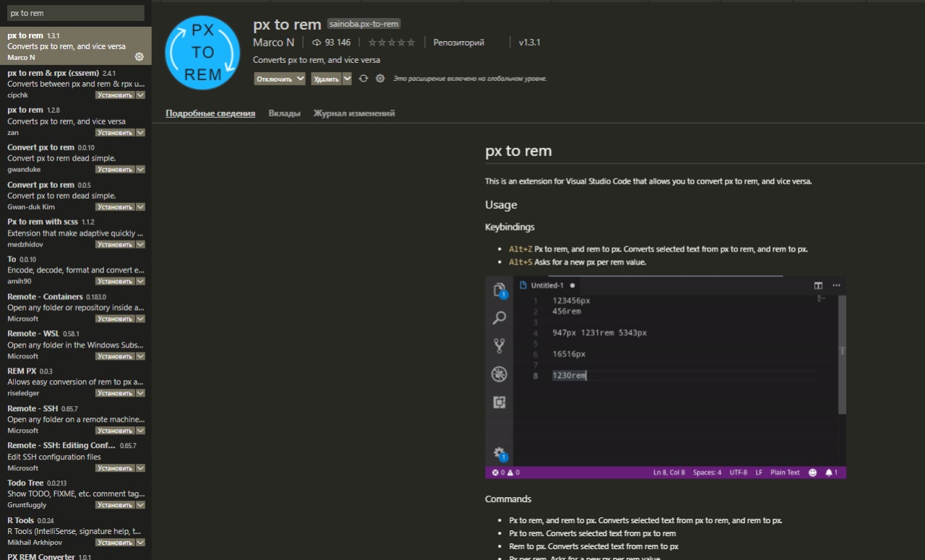This screenshot has height=560, width=925.
Task: Select Px to rem with scss entry
Action: click(x=76, y=233)
